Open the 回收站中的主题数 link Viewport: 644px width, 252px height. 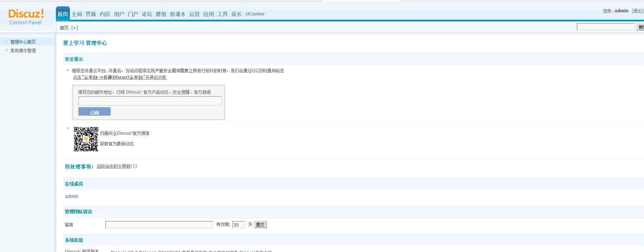(x=114, y=166)
